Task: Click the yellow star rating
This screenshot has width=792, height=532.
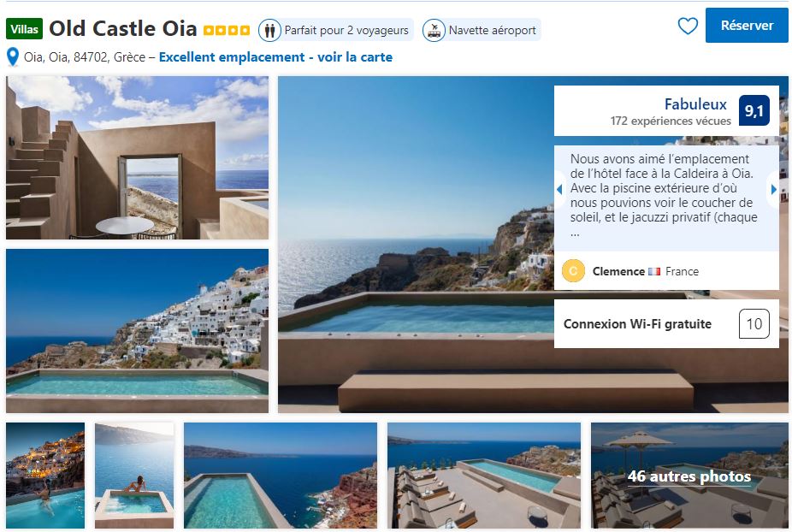Action: [227, 30]
